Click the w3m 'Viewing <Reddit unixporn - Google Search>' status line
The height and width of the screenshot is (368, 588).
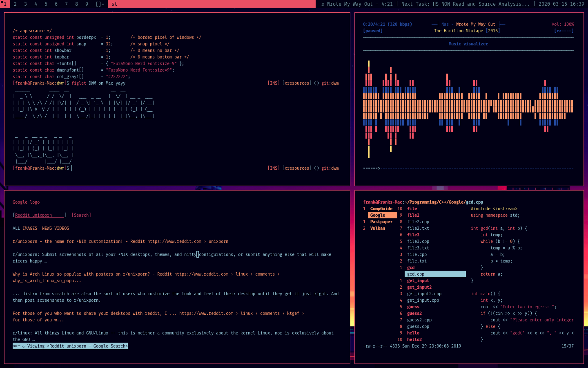(70, 346)
